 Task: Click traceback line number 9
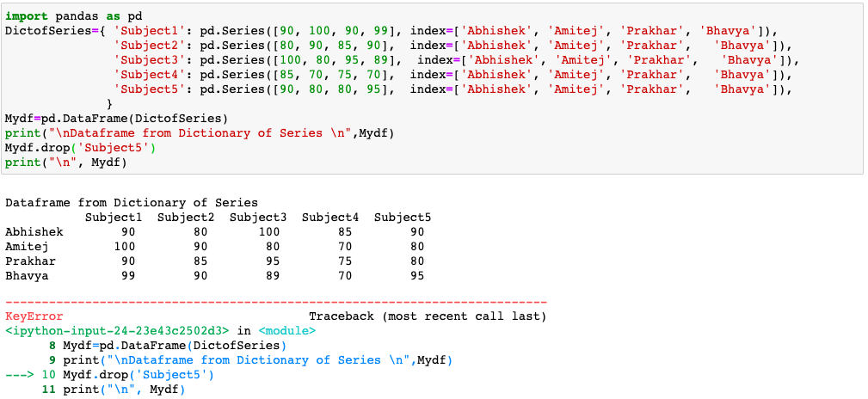click(52, 360)
